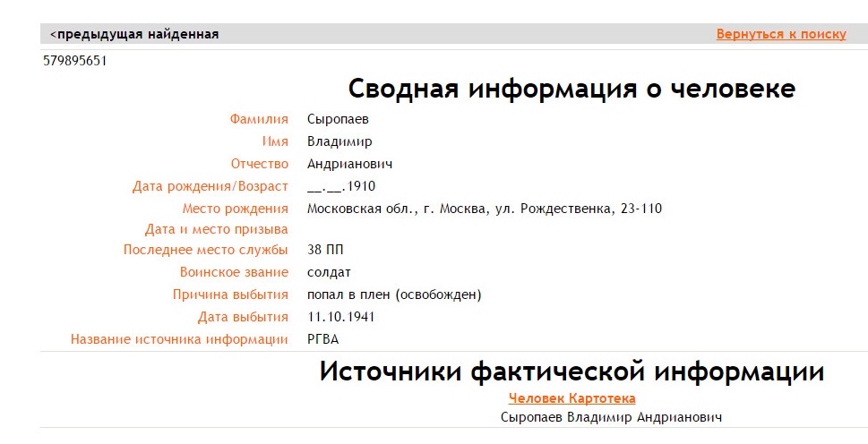Click the Вернуться к поиску link
Viewport: 868px width, 444px height.
[780, 35]
